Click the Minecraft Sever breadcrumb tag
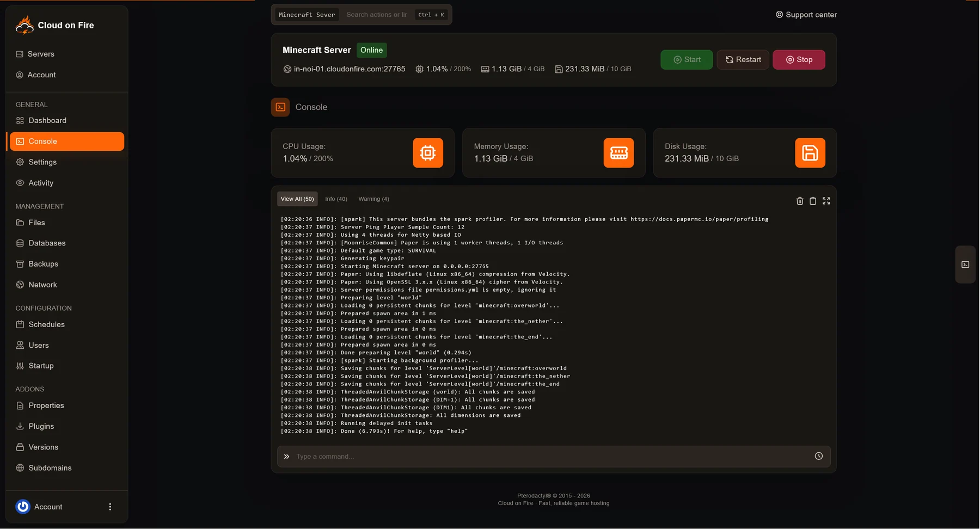Image resolution: width=980 pixels, height=529 pixels. 307,15
